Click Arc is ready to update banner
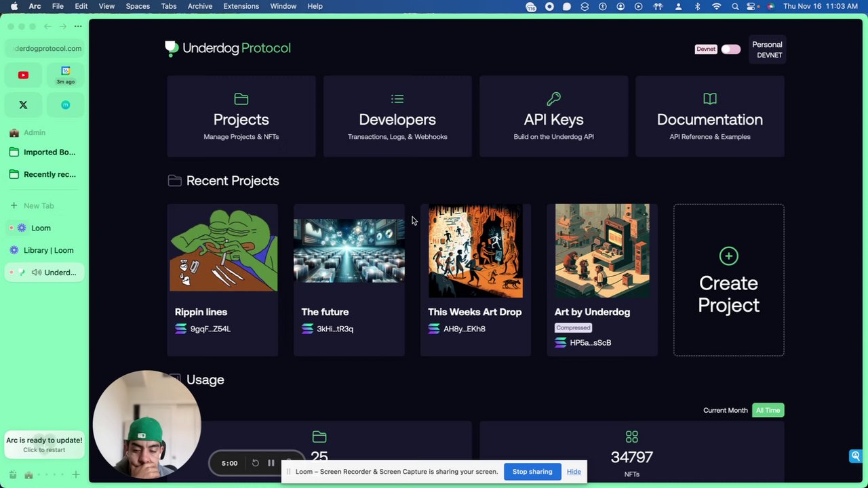 coord(44,444)
